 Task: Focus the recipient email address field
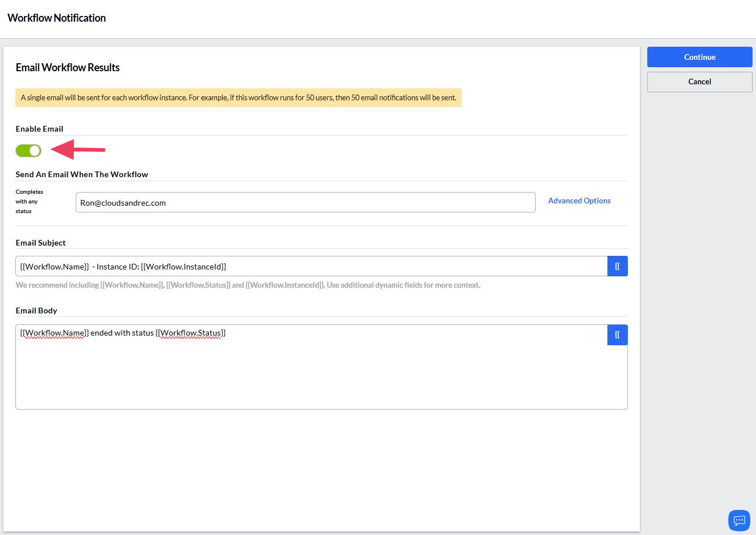[x=305, y=202]
